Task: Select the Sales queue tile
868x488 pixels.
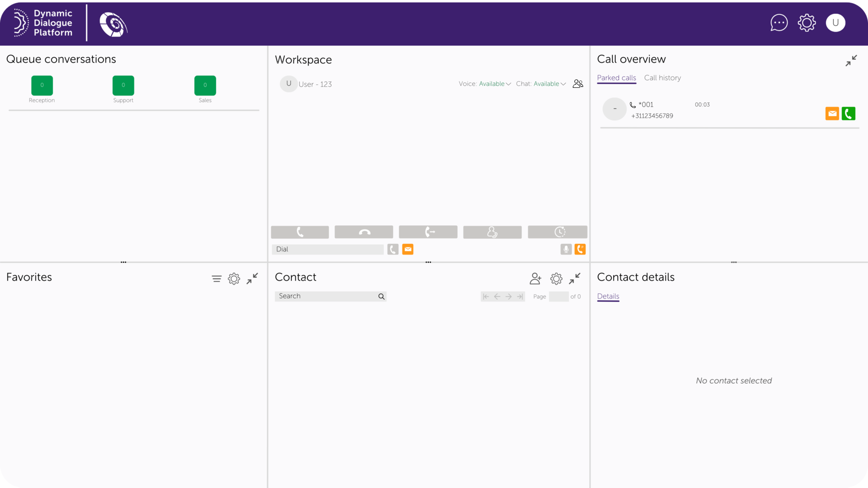Action: click(x=205, y=86)
